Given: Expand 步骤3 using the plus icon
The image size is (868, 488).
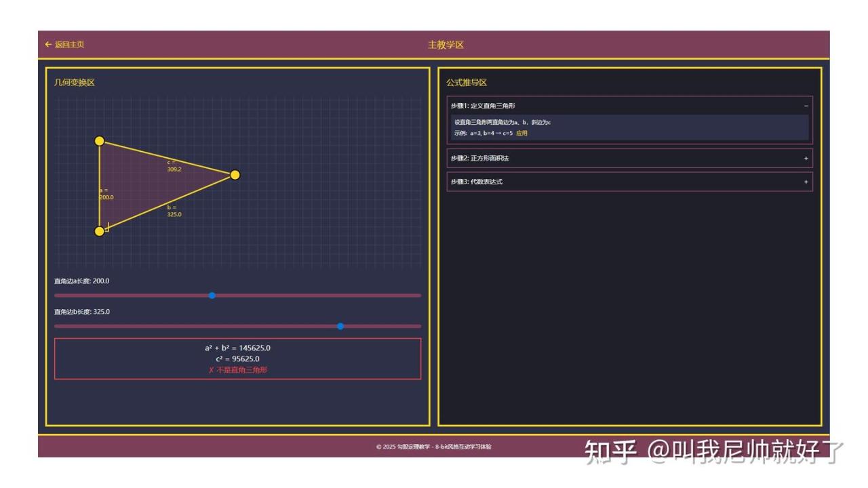Looking at the screenshot, I should [x=806, y=182].
